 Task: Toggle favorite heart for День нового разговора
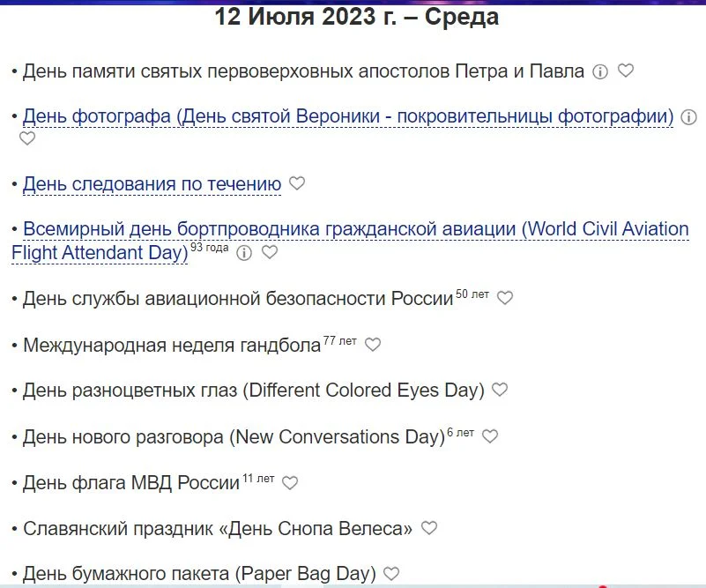(x=490, y=436)
